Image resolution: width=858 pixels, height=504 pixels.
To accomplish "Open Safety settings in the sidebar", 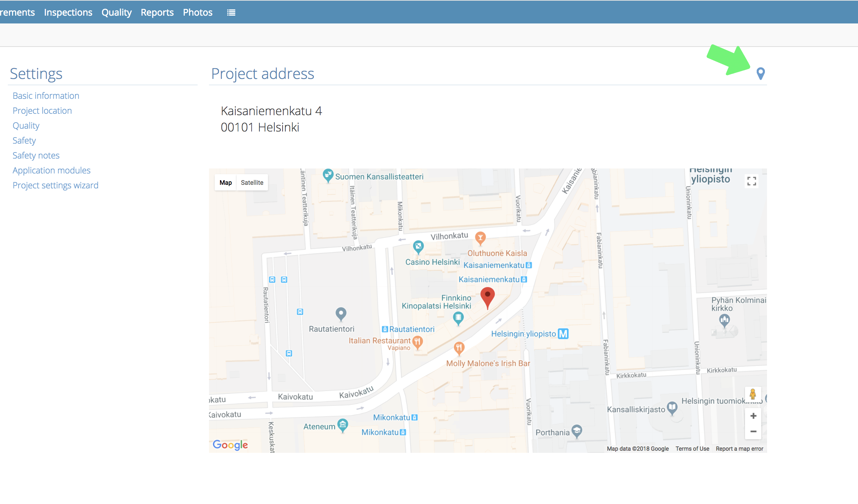I will point(24,140).
